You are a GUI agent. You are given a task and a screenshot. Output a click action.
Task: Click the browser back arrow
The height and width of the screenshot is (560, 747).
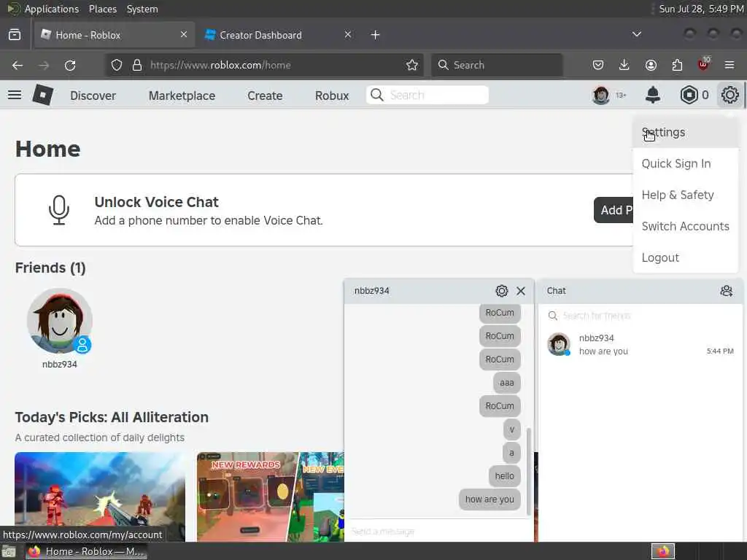coord(18,65)
